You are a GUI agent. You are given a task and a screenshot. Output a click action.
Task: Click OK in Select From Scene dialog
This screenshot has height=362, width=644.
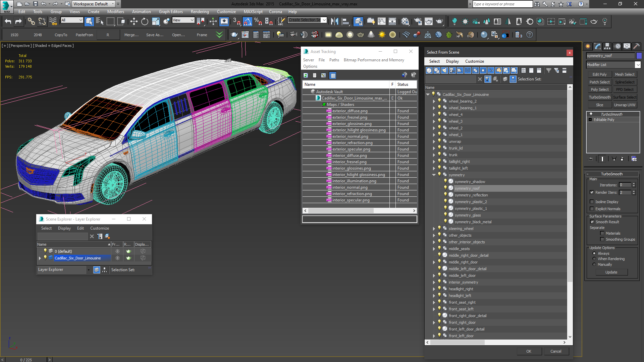click(x=529, y=351)
